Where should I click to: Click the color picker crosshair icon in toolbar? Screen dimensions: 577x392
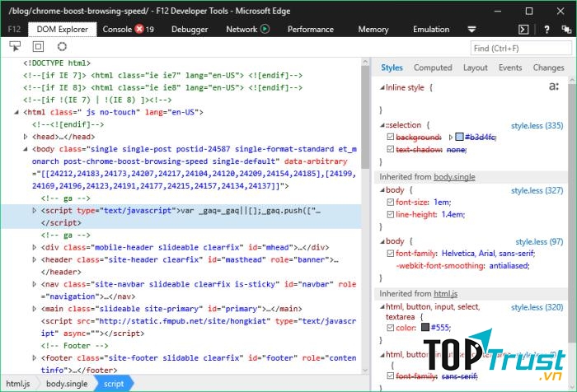[x=59, y=49]
